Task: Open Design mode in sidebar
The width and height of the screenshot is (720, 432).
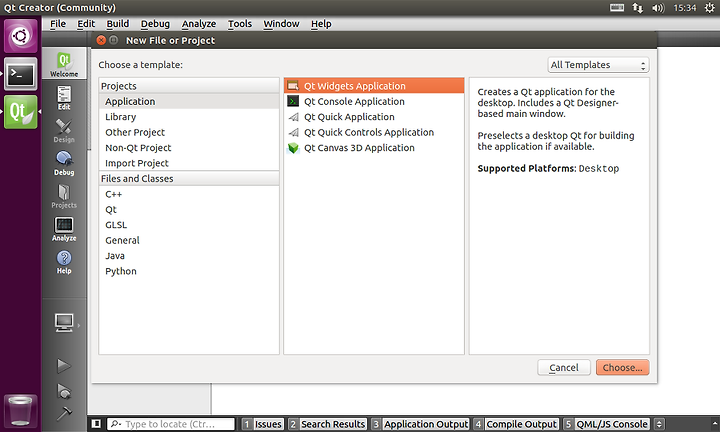Action: point(64,131)
